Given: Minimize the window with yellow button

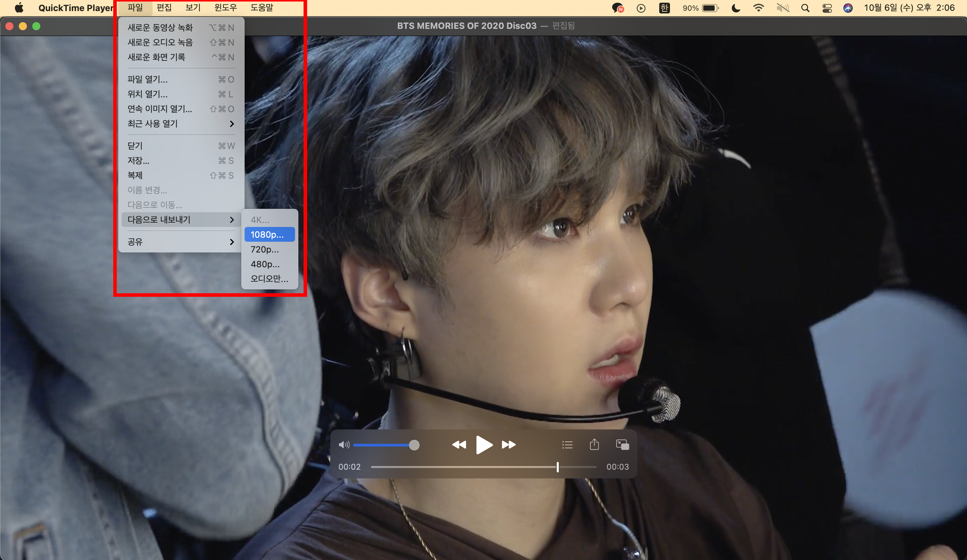Looking at the screenshot, I should coord(23,26).
